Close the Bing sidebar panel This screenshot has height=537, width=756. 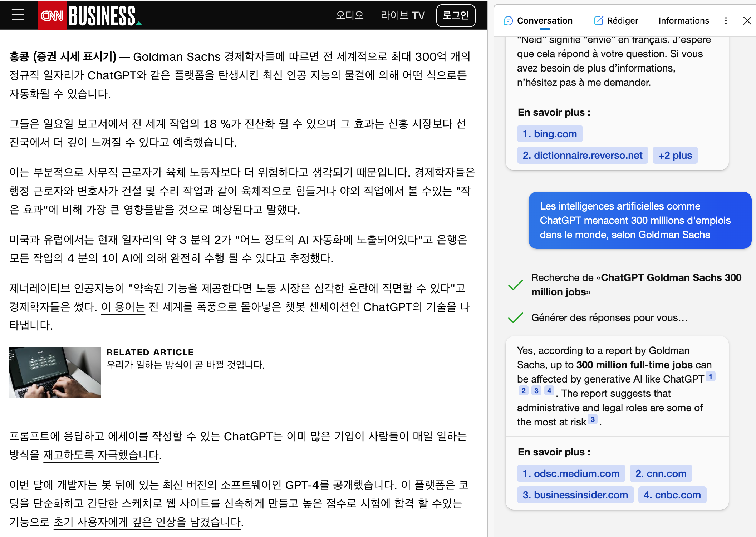coord(747,21)
